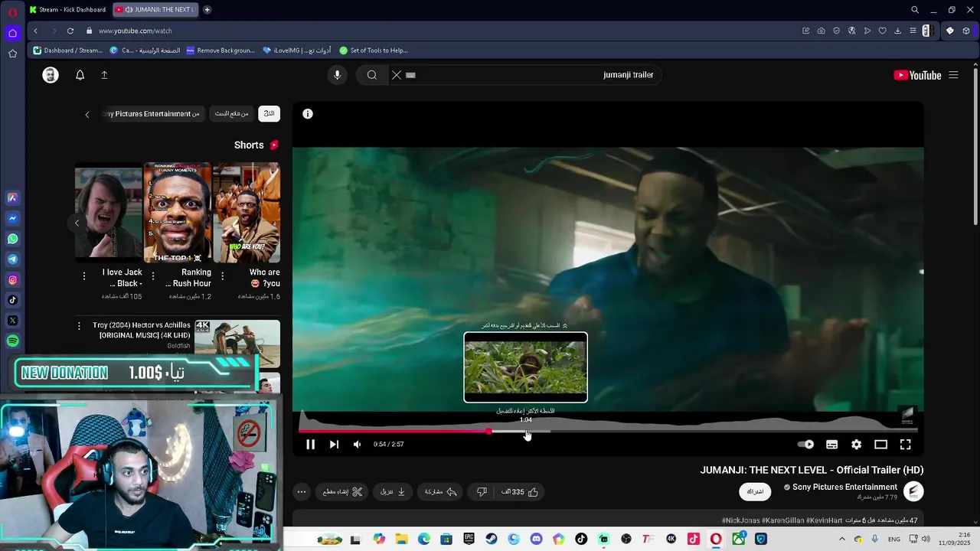Toggle the autoplay switch in the player

pyautogui.click(x=805, y=445)
